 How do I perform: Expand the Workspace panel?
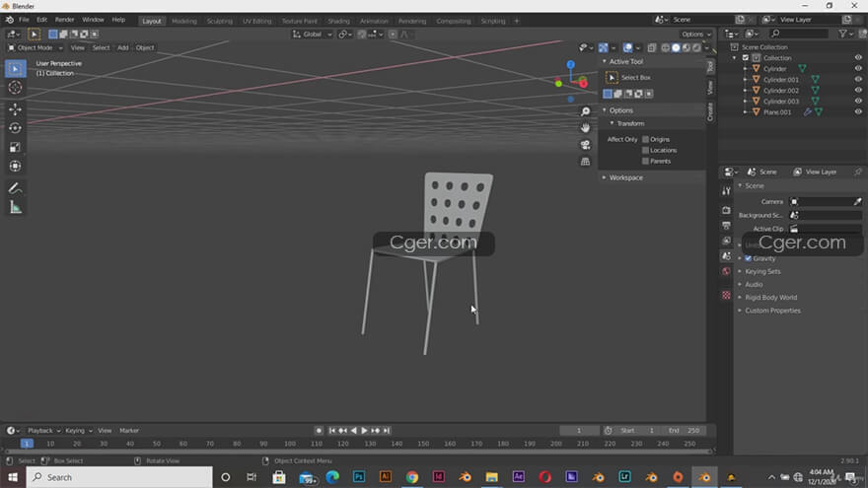[x=626, y=177]
